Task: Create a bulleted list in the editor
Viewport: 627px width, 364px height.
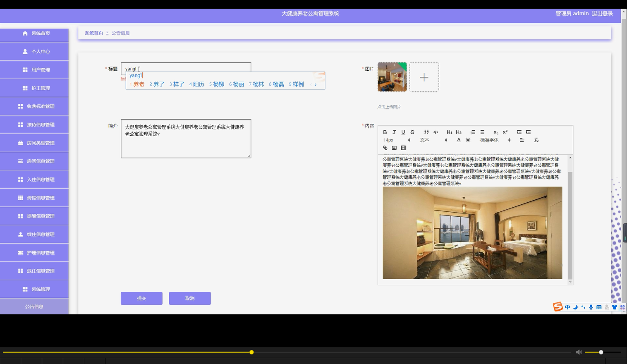Action: (x=482, y=132)
